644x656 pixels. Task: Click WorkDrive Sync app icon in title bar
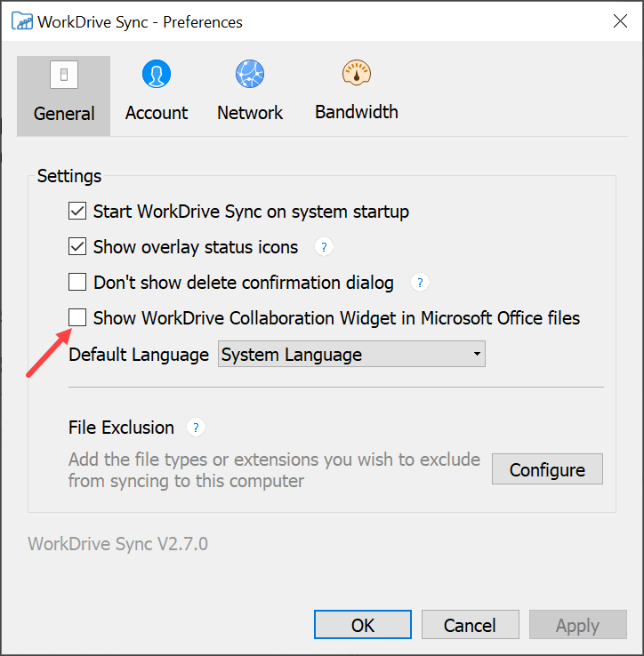point(22,21)
